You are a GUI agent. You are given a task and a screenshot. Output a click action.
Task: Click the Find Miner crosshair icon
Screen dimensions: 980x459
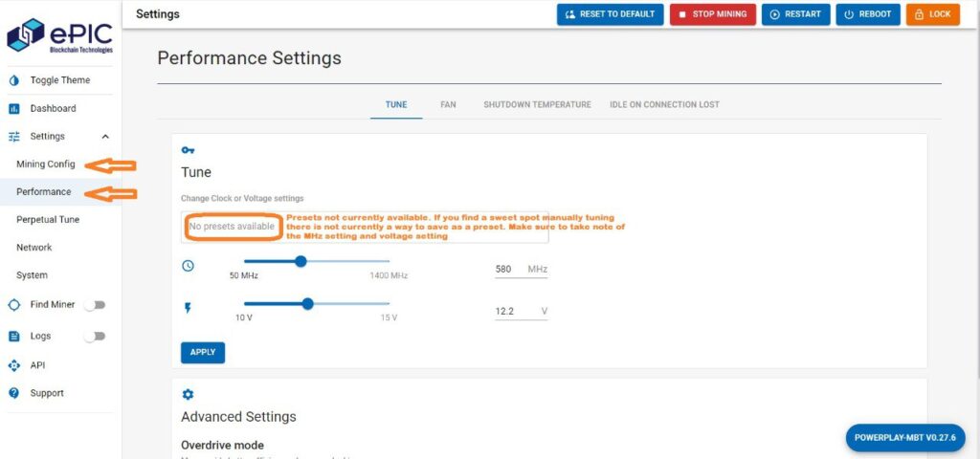pos(14,305)
